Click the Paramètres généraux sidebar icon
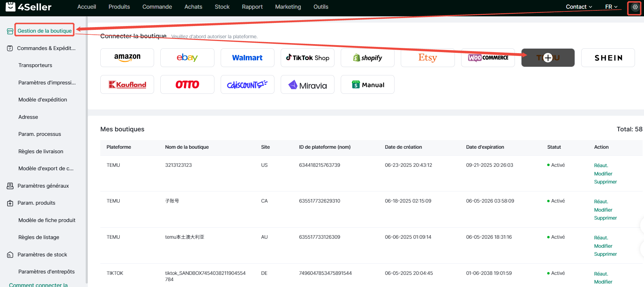 click(10, 186)
